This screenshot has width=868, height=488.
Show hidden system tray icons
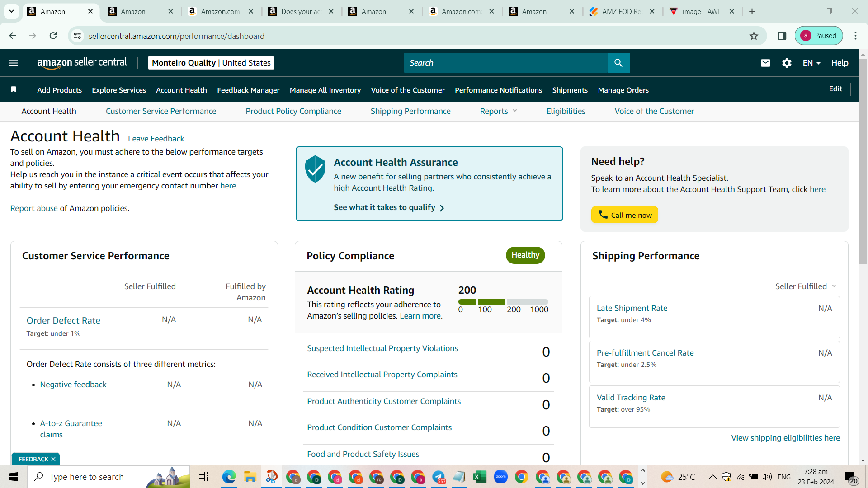click(712, 477)
